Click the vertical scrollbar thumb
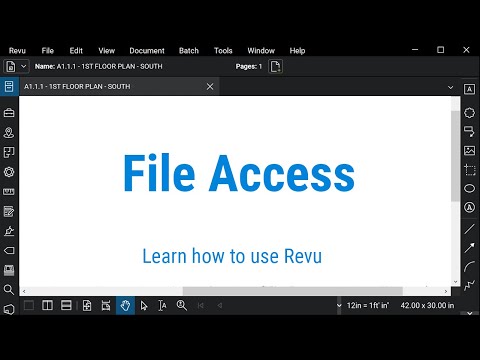Viewport: 480px width, 360px height. point(455,156)
